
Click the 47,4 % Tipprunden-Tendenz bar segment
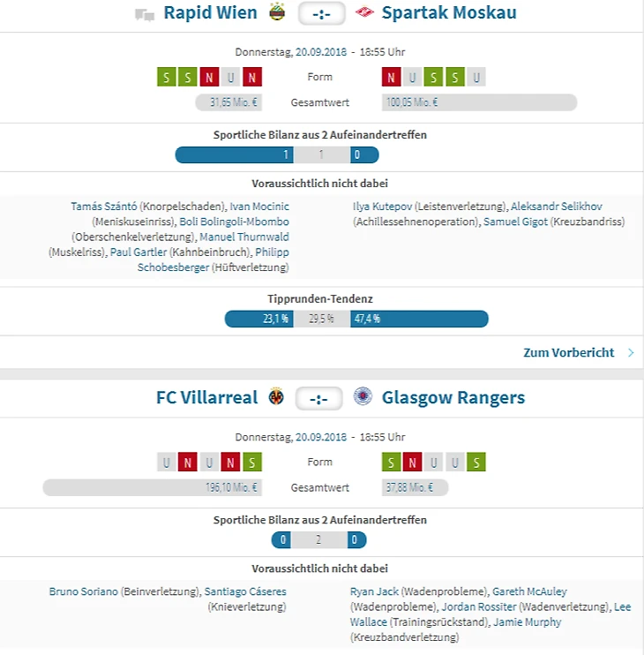418,320
